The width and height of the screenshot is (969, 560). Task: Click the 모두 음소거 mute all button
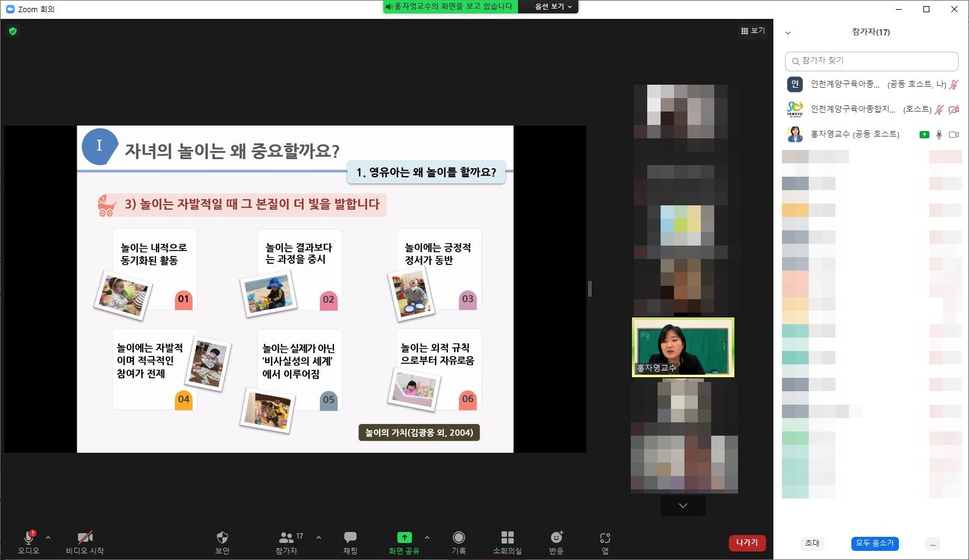pos(875,543)
